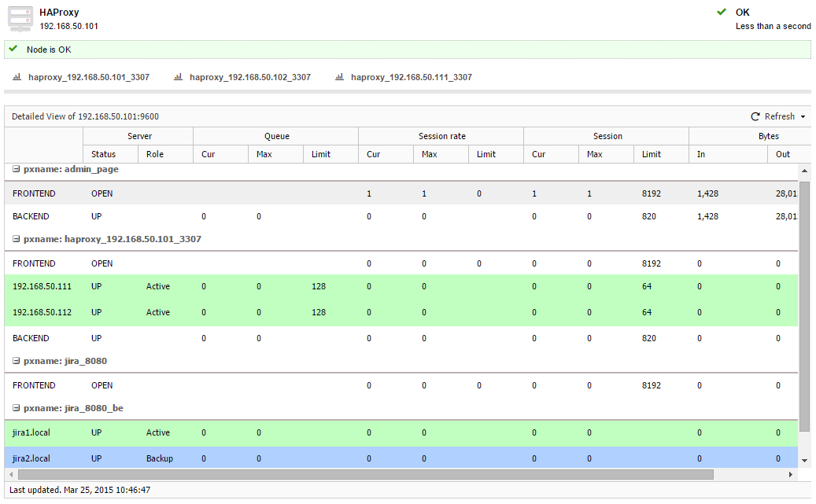Click chart icon for haproxy_192.168.50.101_3307
This screenshot has width=816, height=504.
[17, 77]
